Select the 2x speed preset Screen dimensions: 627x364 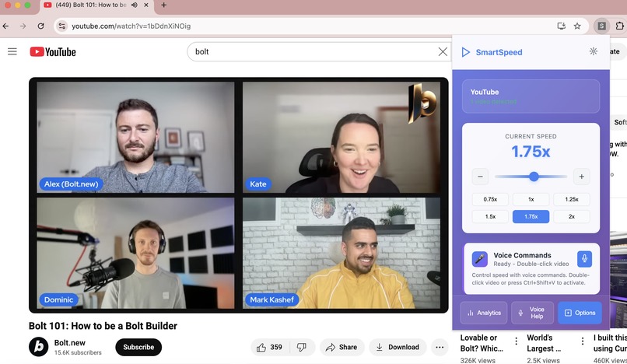pyautogui.click(x=572, y=216)
